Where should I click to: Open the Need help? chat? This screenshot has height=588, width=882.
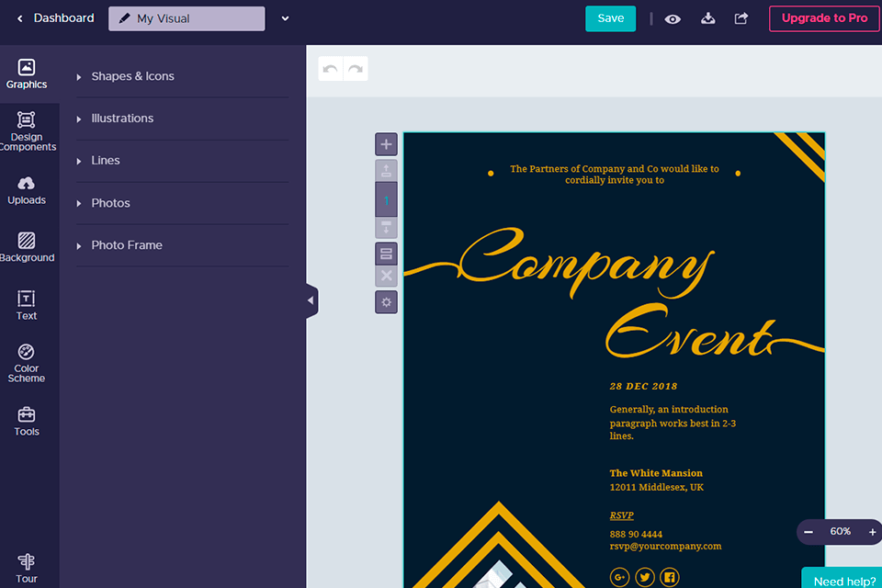point(843,580)
